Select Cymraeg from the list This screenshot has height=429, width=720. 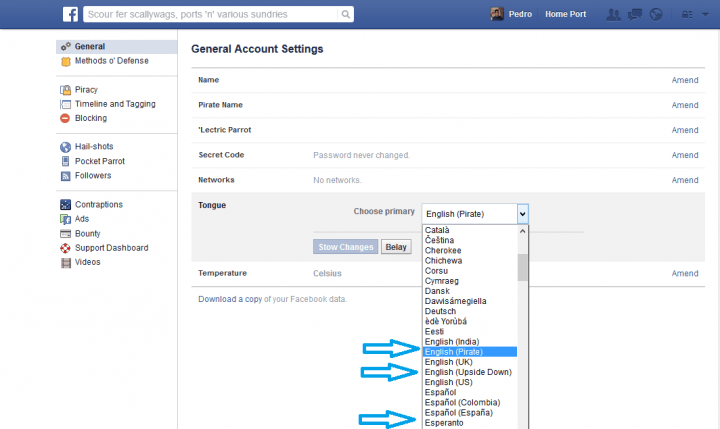pyautogui.click(x=442, y=281)
